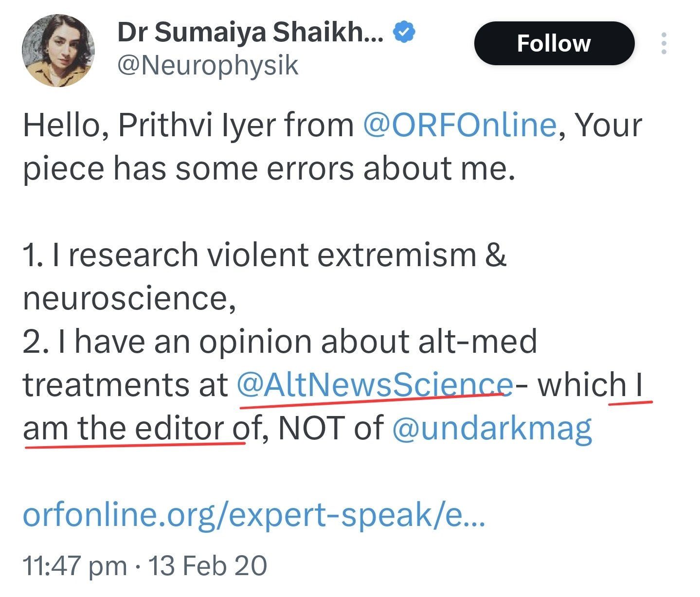This screenshot has width=700, height=597.
Task: Open Dr Sumaiya Shaikh's profile picture
Action: (58, 51)
